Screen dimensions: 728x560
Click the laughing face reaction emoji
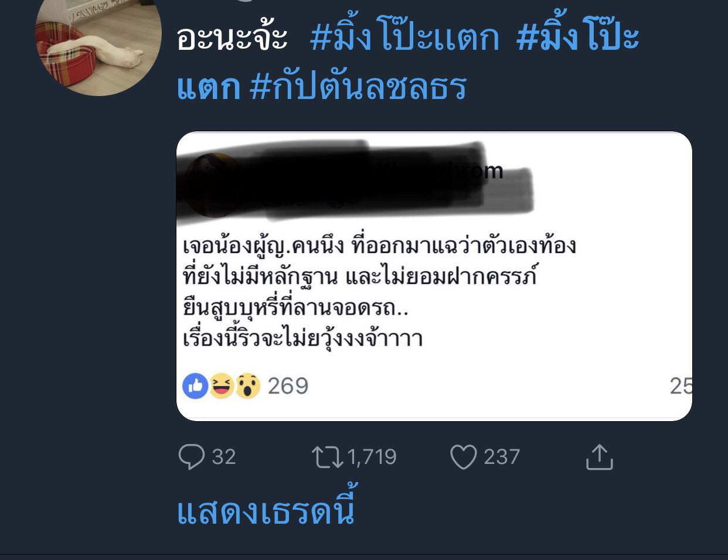[222, 386]
